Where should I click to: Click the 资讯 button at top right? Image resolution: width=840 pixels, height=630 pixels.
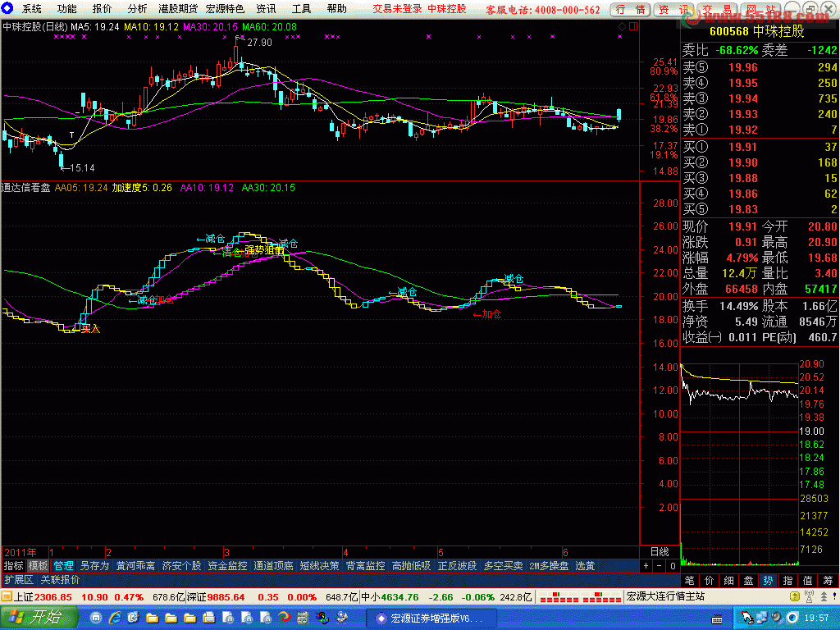coord(673,9)
